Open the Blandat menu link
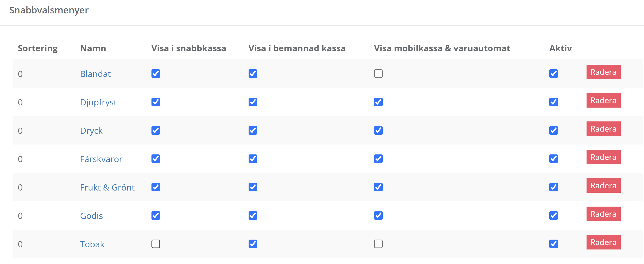Screen dimensions: 644x264 click(95, 74)
